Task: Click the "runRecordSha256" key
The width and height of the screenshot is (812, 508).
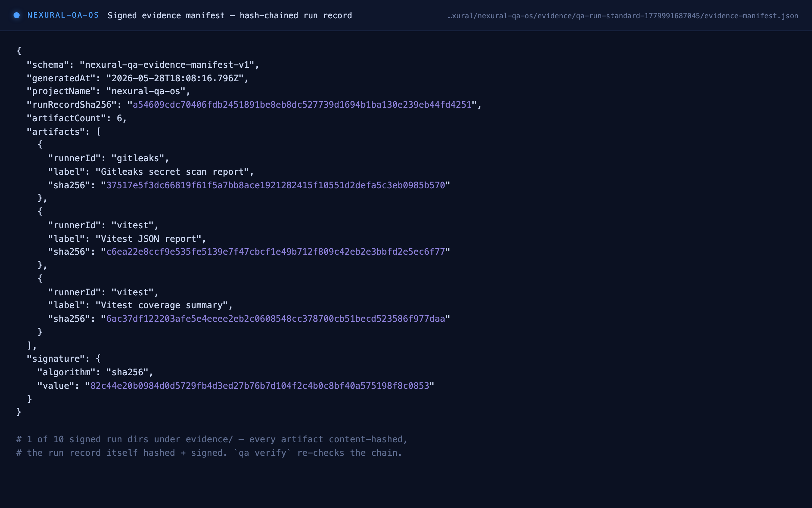Action: tap(72, 105)
